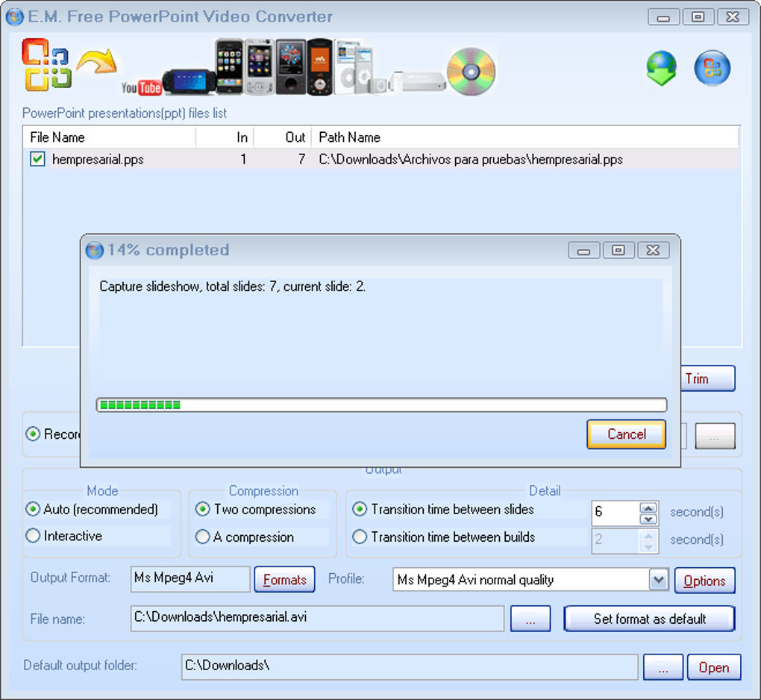761x700 pixels.
Task: Click Set format as default
Action: pos(649,619)
